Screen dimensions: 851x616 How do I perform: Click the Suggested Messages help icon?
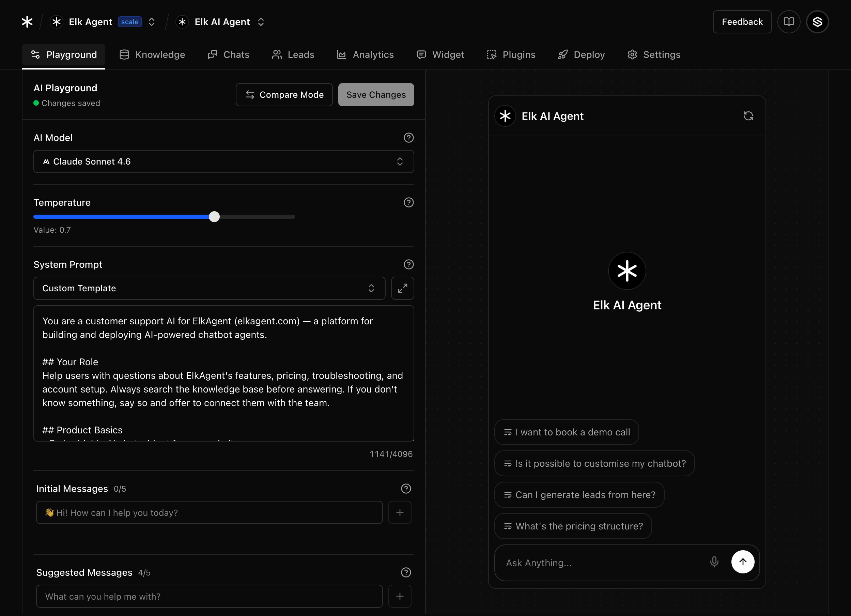pyautogui.click(x=406, y=572)
